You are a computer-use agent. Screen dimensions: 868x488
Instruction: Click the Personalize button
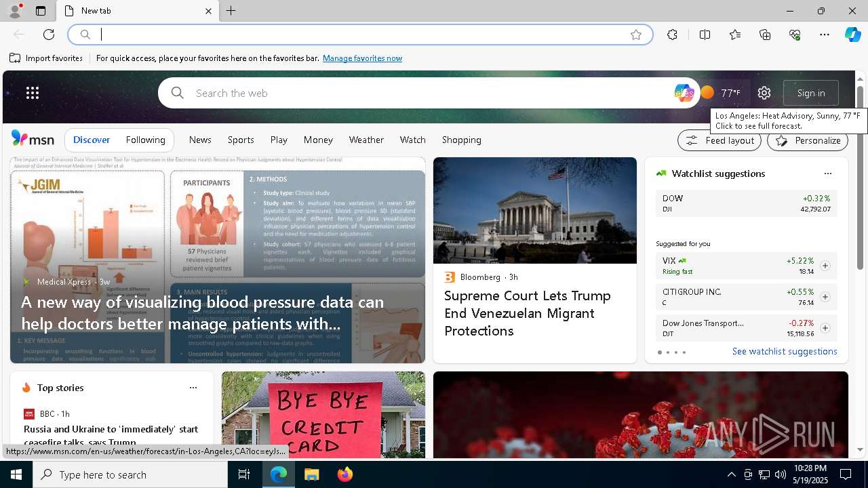(x=808, y=140)
